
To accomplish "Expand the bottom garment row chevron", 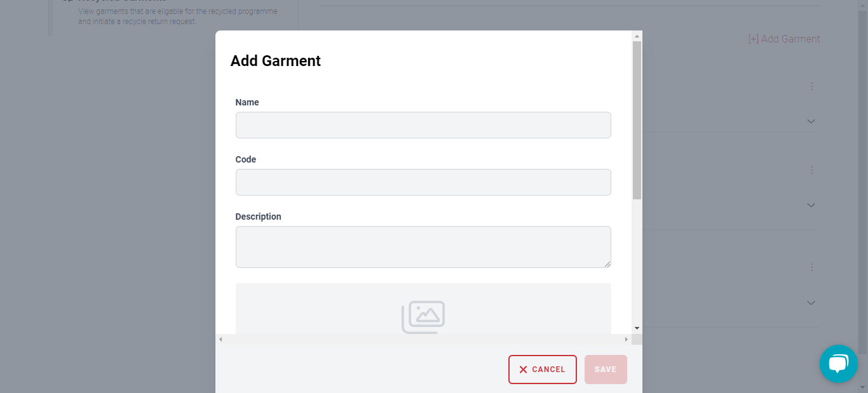I will click(811, 303).
